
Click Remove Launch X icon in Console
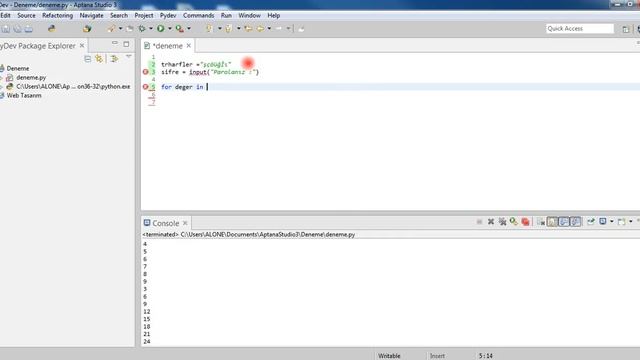[x=491, y=222]
